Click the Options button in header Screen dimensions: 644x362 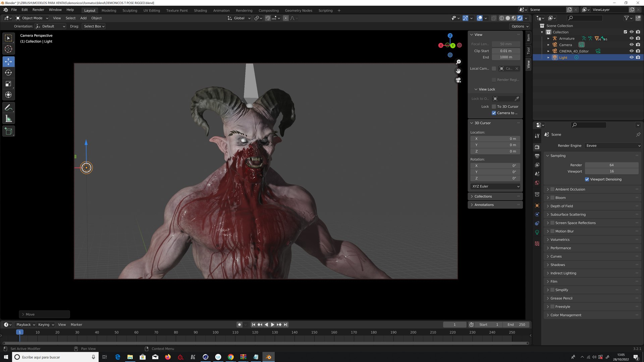520,26
